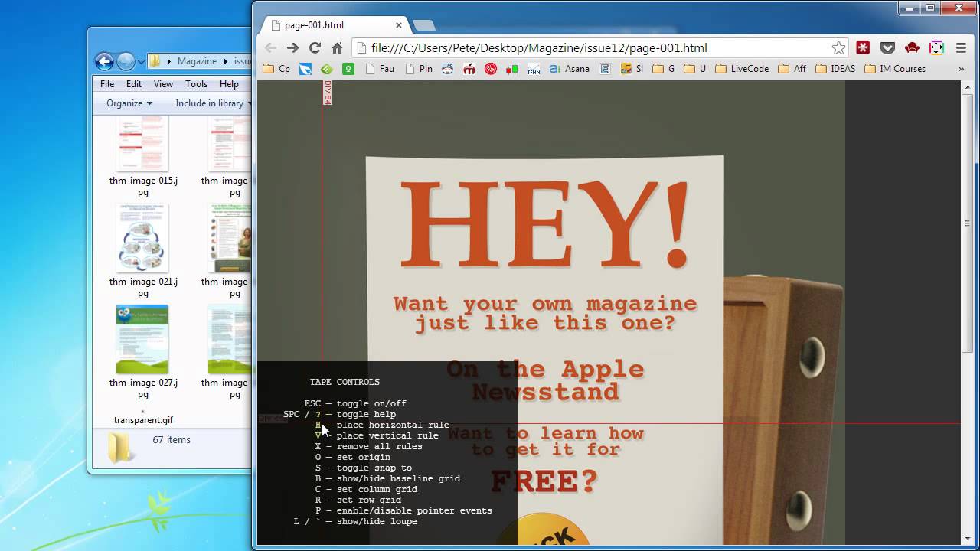Screen dimensions: 980x551
Task: Open the Asana bookmark
Action: click(x=570, y=69)
